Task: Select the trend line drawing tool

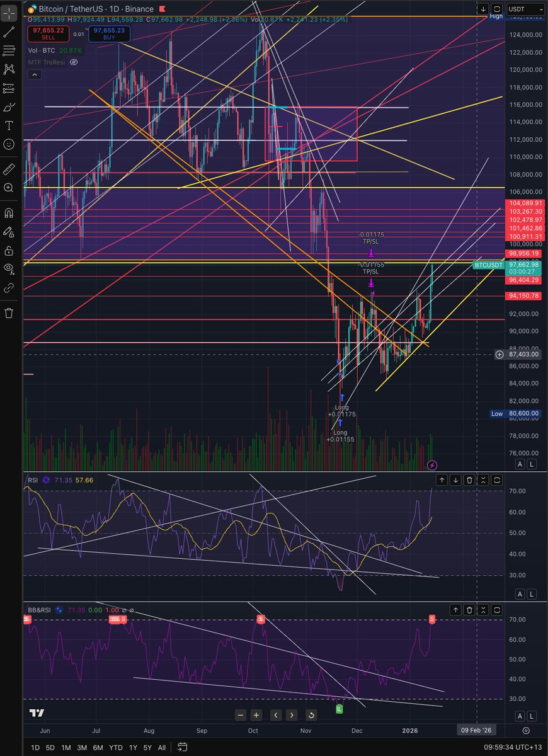Action: click(x=9, y=31)
